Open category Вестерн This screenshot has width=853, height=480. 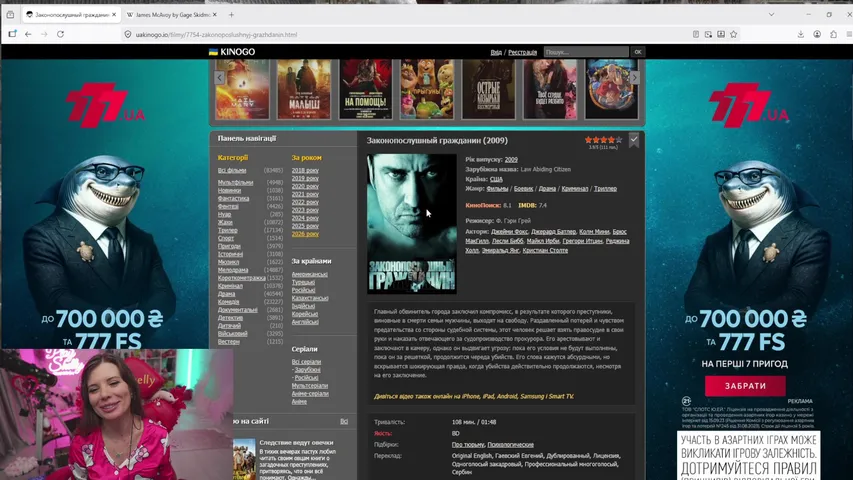(x=228, y=341)
